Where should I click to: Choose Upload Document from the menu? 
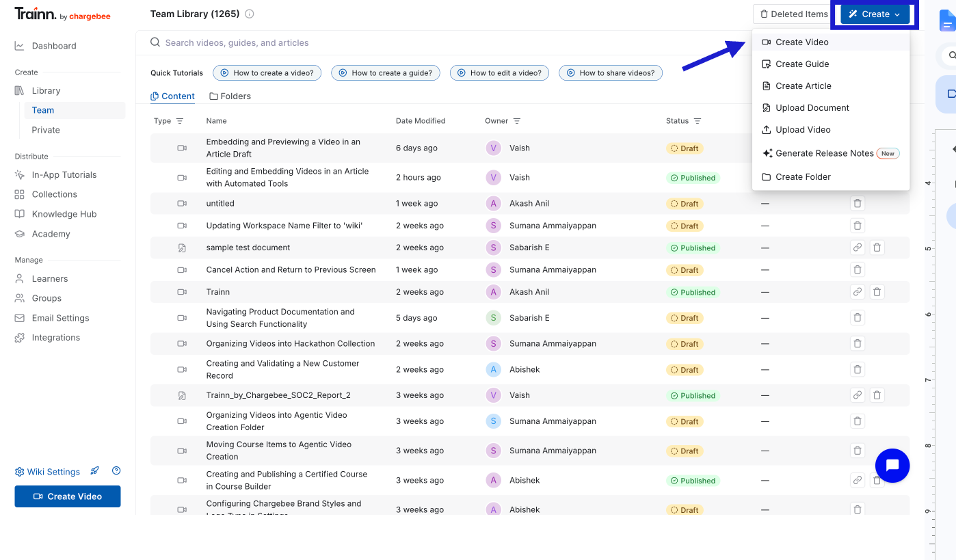pos(831,108)
